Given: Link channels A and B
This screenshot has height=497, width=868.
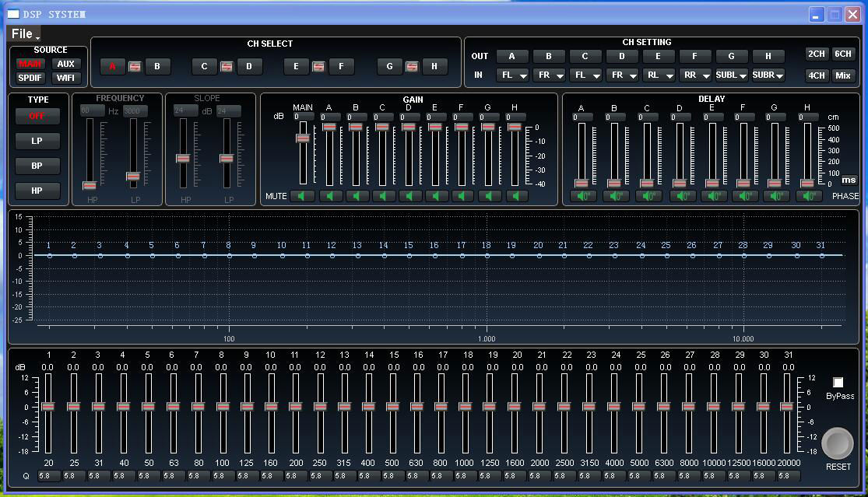Looking at the screenshot, I should coord(135,67).
